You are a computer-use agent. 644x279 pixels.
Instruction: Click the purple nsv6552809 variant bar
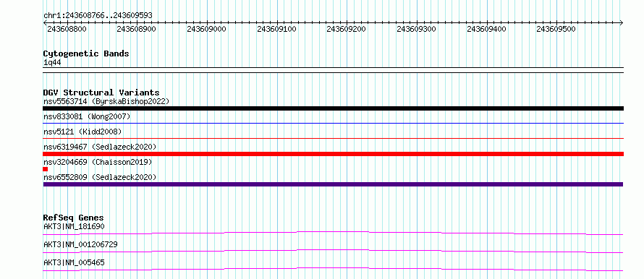coord(333,184)
